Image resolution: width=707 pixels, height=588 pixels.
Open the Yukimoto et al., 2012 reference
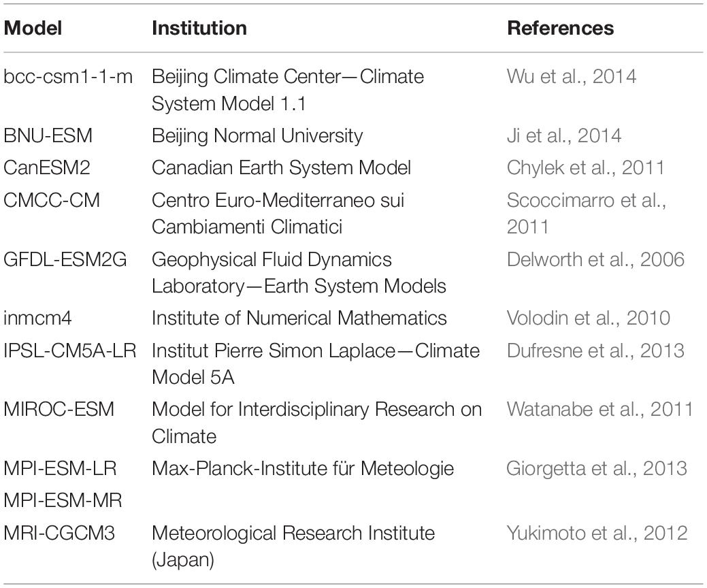click(x=597, y=533)
